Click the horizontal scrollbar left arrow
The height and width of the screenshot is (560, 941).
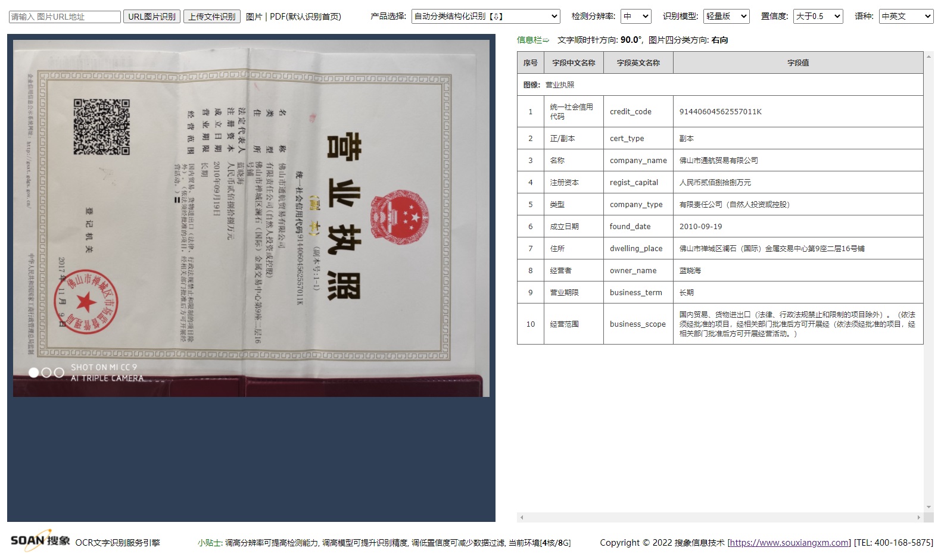(x=522, y=518)
